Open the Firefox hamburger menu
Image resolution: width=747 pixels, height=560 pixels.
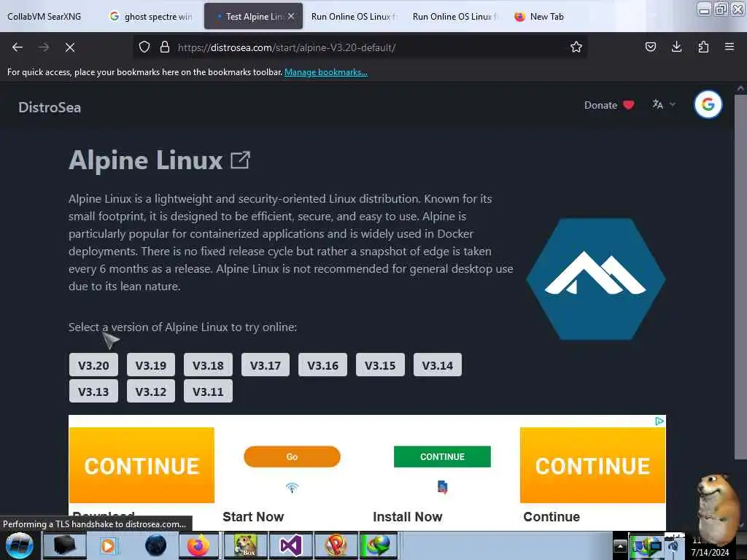729,47
